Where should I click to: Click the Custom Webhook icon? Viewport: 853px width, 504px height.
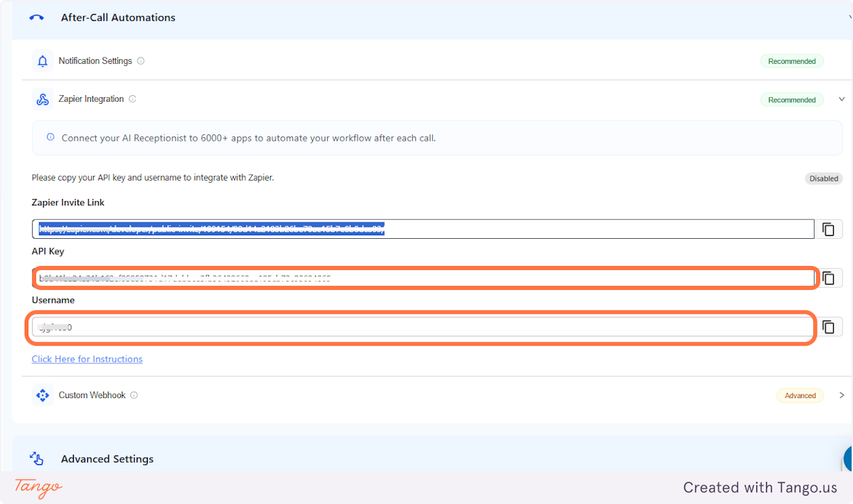(x=43, y=395)
